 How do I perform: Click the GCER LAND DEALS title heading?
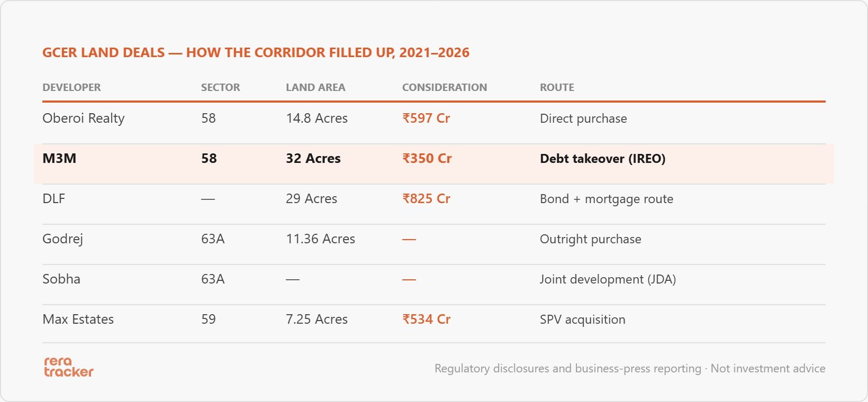(256, 52)
